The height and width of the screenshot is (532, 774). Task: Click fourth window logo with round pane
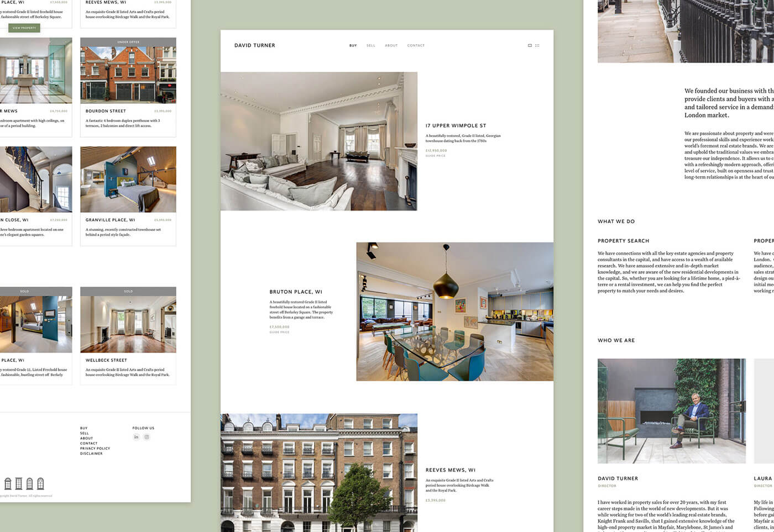pos(40,484)
